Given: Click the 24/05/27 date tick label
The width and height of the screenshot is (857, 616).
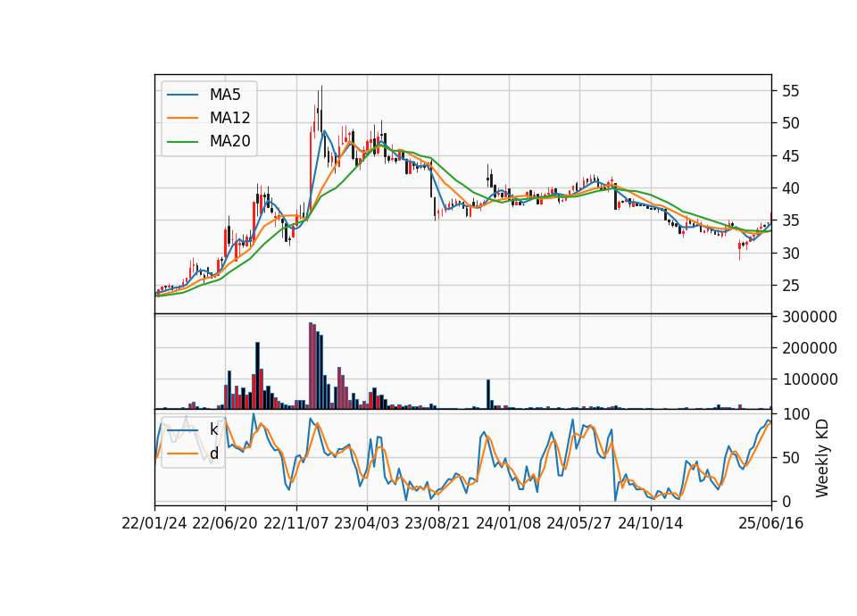Looking at the screenshot, I should click(x=579, y=523).
